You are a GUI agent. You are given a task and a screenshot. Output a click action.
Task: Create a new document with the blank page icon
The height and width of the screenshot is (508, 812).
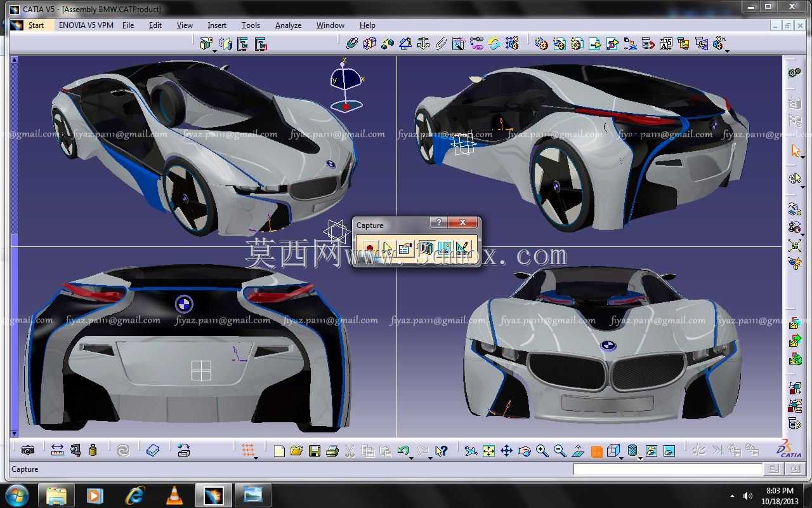(279, 451)
